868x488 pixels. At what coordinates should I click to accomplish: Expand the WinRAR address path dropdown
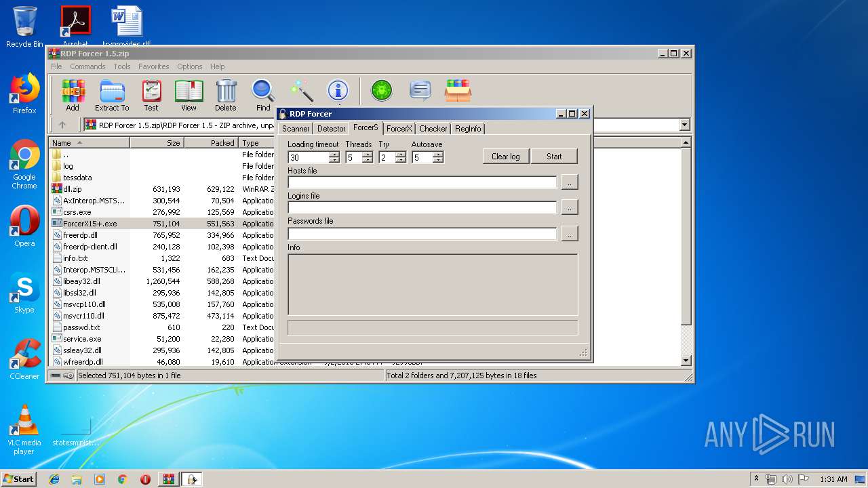(x=684, y=125)
